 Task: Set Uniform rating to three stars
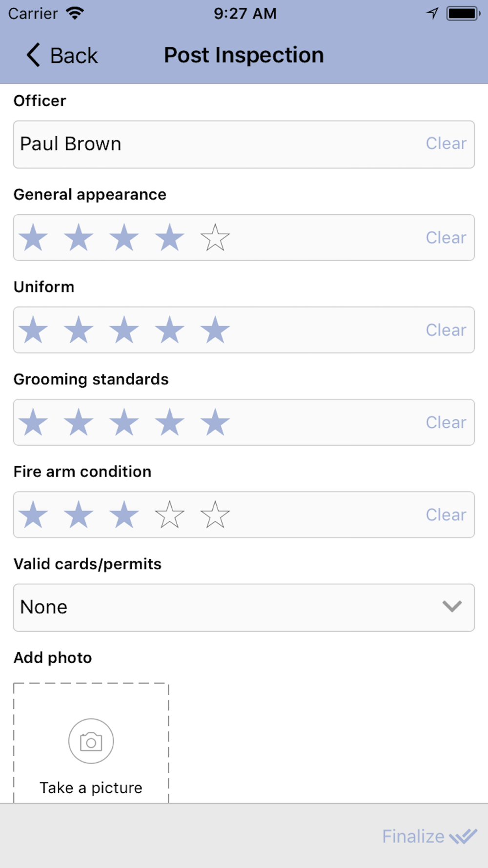point(124,330)
